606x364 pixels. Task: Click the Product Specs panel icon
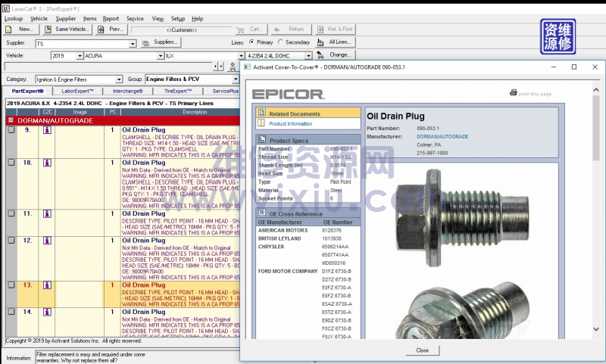coord(262,140)
